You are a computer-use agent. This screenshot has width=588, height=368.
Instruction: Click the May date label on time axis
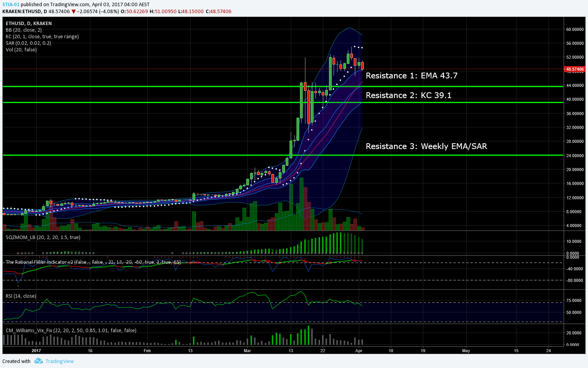[466, 351]
